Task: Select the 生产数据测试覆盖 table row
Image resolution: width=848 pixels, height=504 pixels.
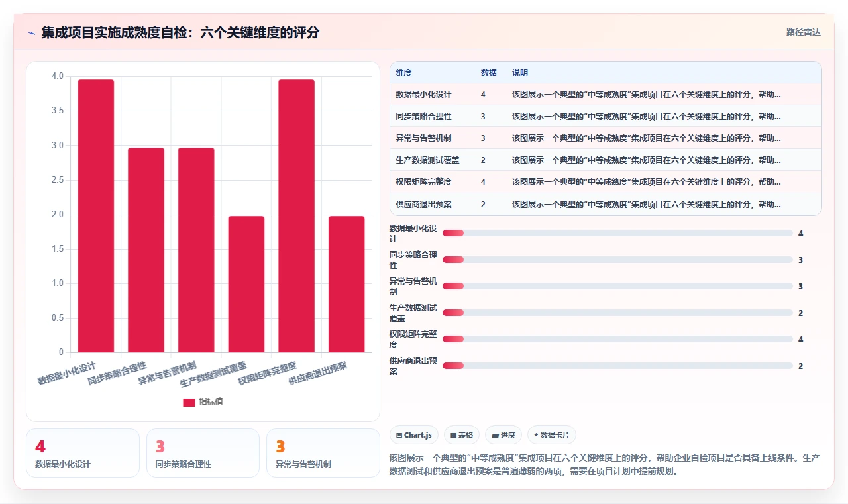Action: click(606, 160)
